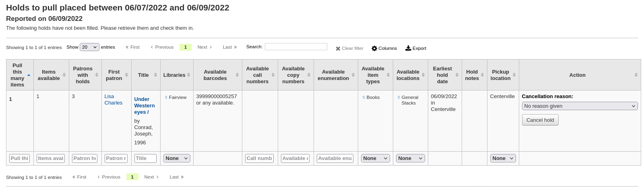This screenshot has width=644, height=193.
Task: Click page 1 in top pagination
Action: pyautogui.click(x=185, y=47)
